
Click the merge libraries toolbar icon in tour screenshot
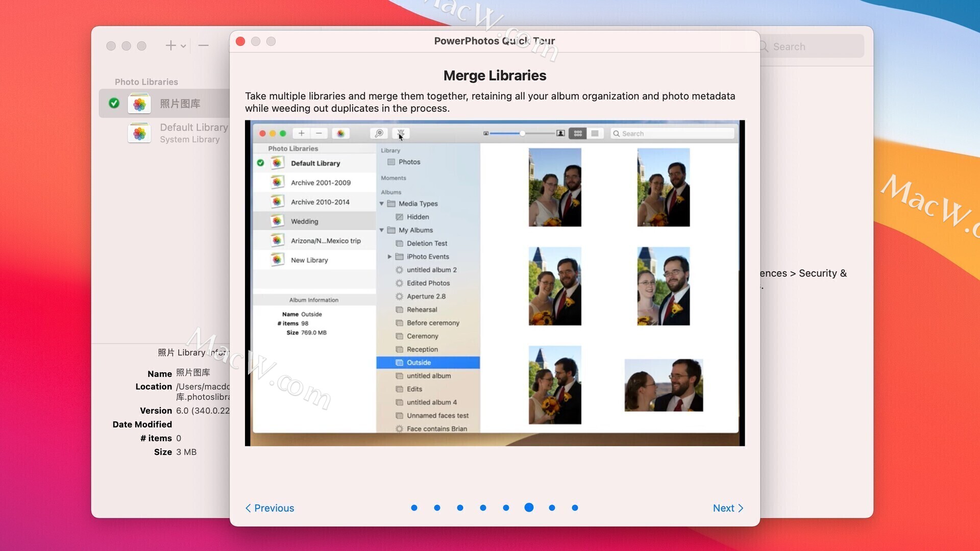(x=401, y=134)
